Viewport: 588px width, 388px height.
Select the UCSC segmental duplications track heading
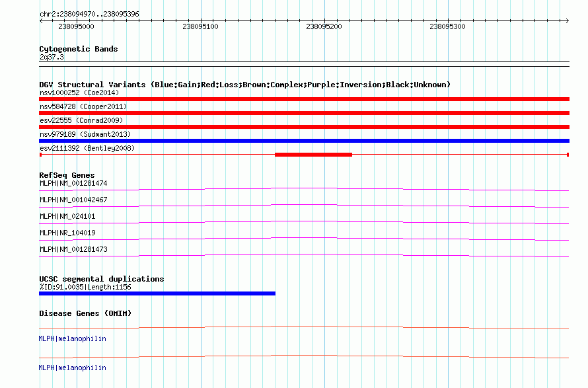(x=102, y=279)
